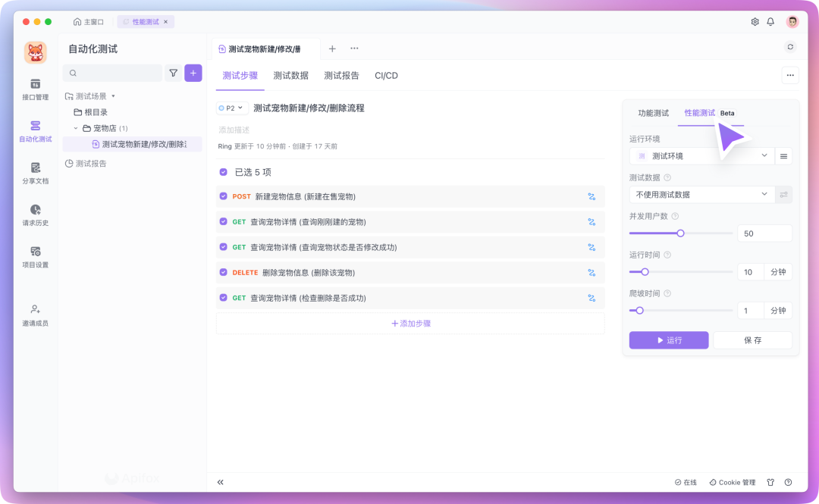Click the link icon on DELETE 删除宠物信息 row

point(591,273)
